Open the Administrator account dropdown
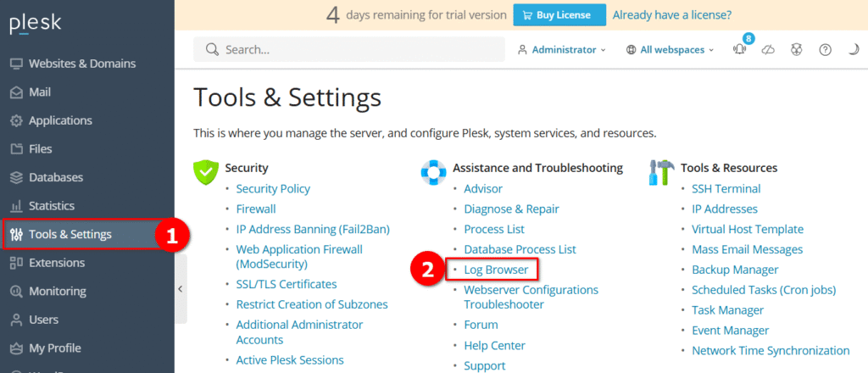Viewport: 868px width, 373px height. pyautogui.click(x=561, y=50)
